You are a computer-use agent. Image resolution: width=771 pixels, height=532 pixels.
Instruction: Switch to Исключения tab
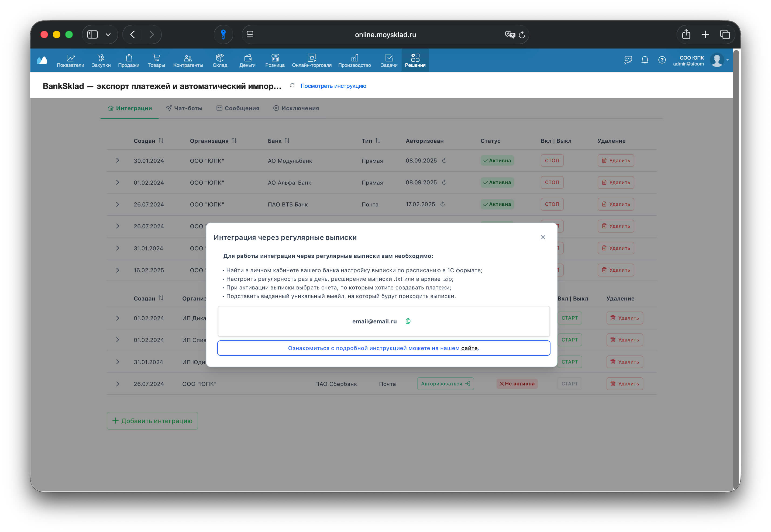tap(296, 108)
